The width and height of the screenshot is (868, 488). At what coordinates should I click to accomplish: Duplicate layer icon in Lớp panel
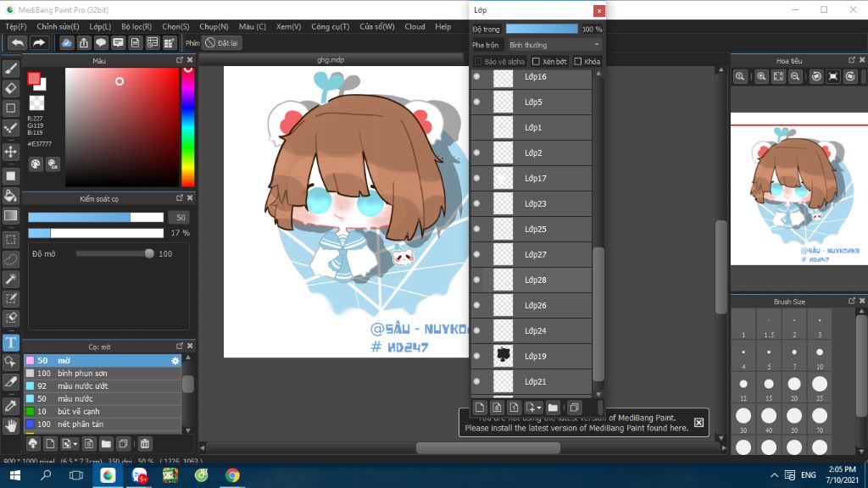574,408
